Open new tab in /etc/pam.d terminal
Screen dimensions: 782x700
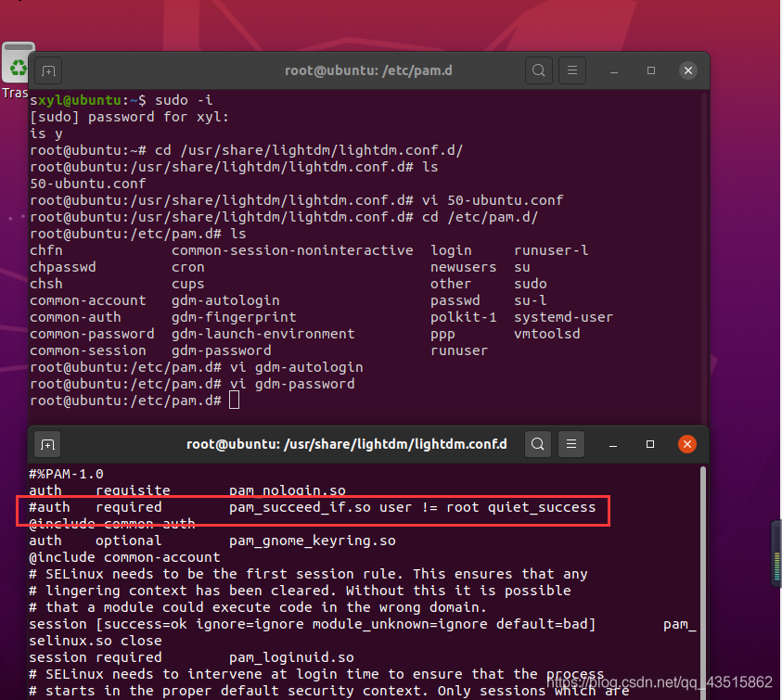[x=48, y=70]
